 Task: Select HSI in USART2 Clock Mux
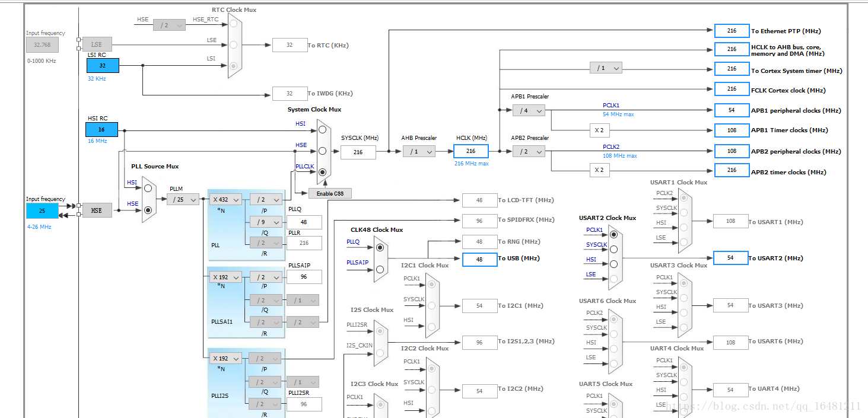click(x=613, y=264)
